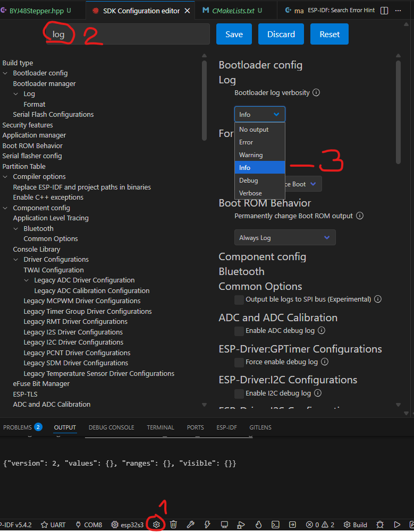Open the editor More Actions ellipsis
414x532 pixels.
(x=398, y=11)
